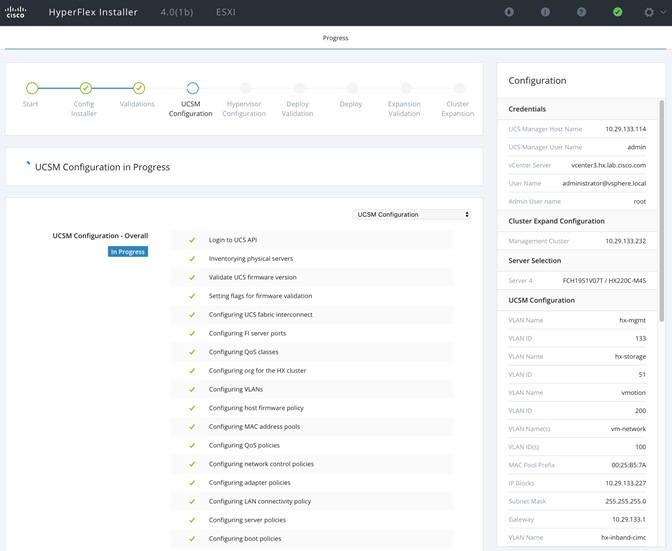The width and height of the screenshot is (672, 551).
Task: Click the UCSM Configuration section header in sidebar
Action: pos(577,300)
